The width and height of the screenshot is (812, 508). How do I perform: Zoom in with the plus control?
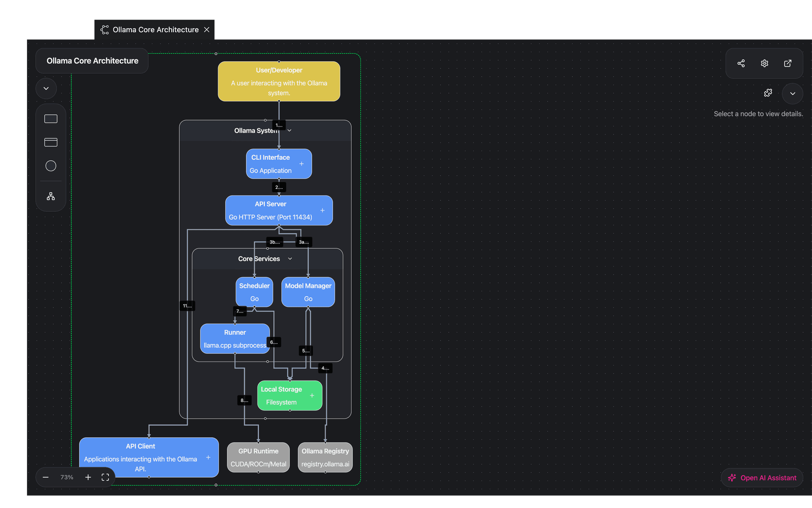[88, 477]
